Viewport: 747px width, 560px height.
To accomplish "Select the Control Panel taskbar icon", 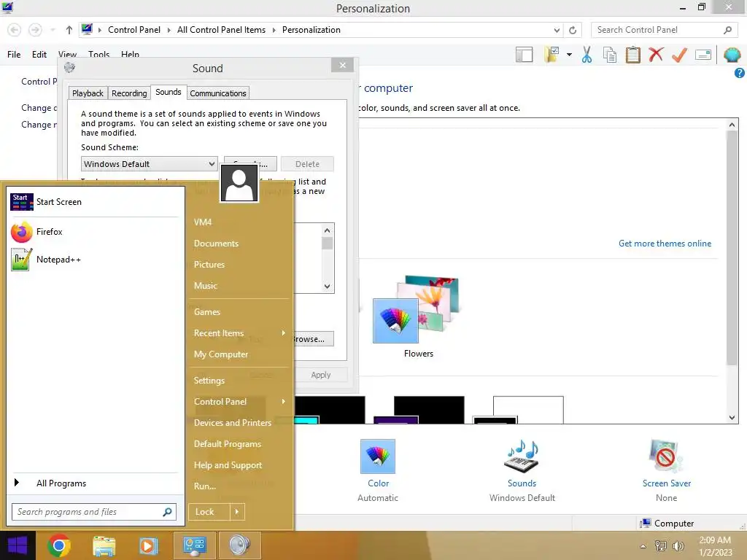I will click(194, 545).
